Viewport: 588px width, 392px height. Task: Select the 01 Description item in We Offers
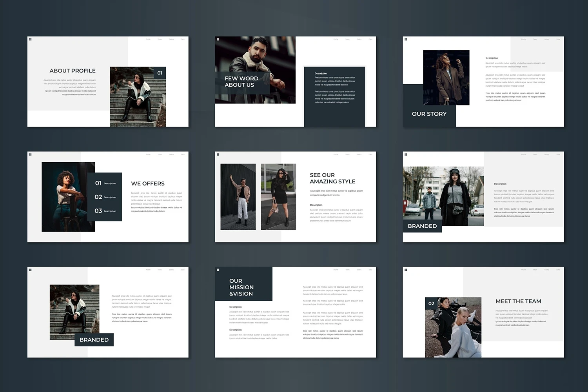click(x=105, y=183)
